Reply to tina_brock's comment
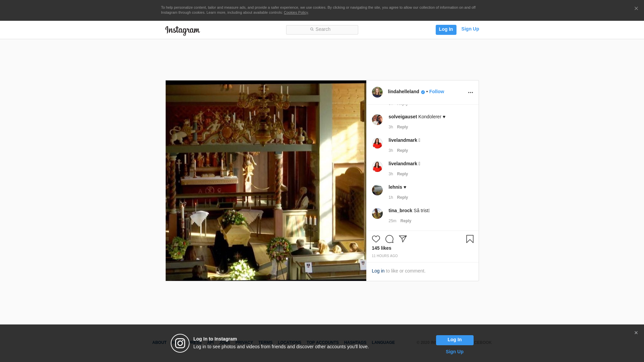Viewport: 644px width, 362px height. (406, 221)
